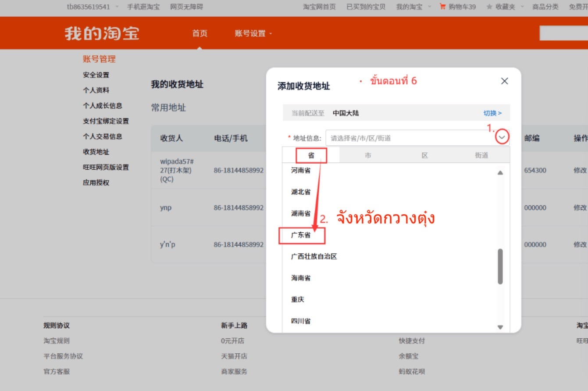Viewport: 588px width, 391px height.
Task: Expand the 地址信息 dropdown chevron
Action: pyautogui.click(x=502, y=138)
